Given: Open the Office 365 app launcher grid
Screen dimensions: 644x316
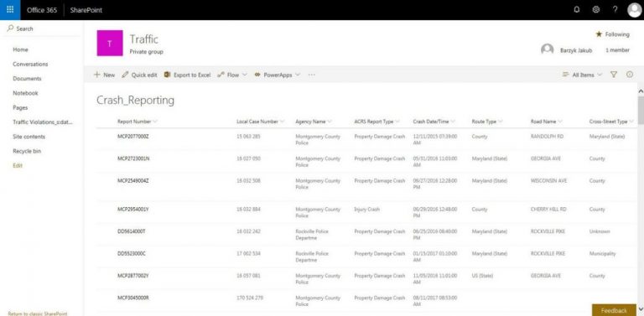Looking at the screenshot, I should point(10,10).
